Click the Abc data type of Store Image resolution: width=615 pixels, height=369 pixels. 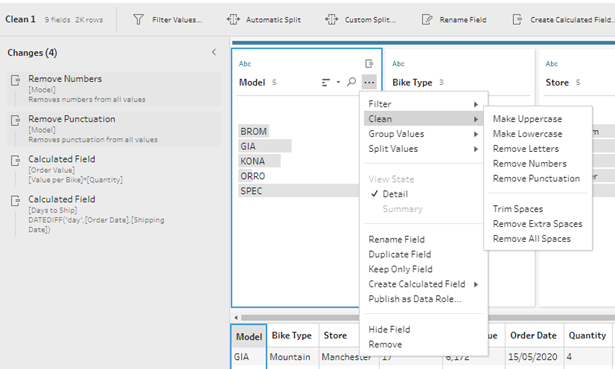point(551,64)
